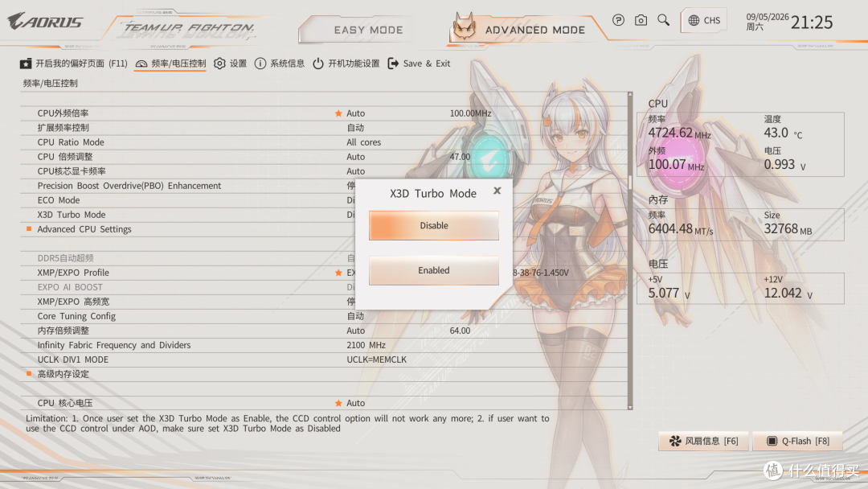Open CPU Ratio Mode All cores dropdown

click(x=364, y=142)
